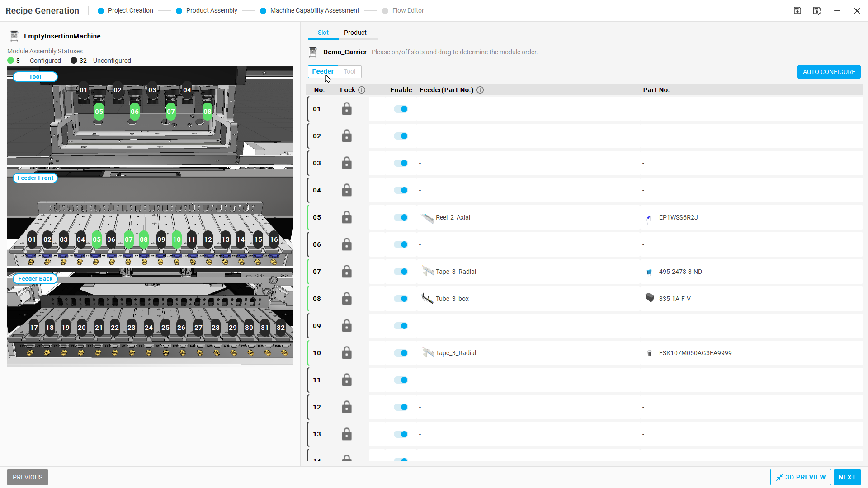Screen dimensions: 868x488
Task: Click the Enable column header
Action: pos(401,90)
